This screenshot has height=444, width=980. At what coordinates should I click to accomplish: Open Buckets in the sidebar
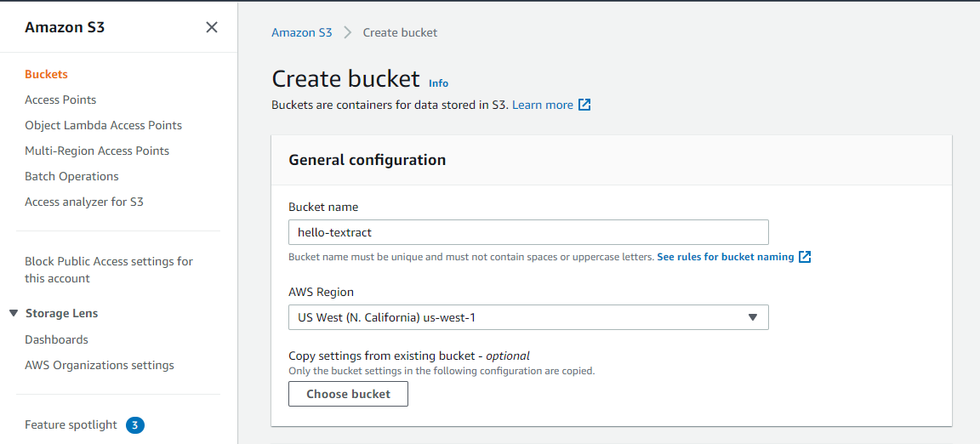point(46,74)
